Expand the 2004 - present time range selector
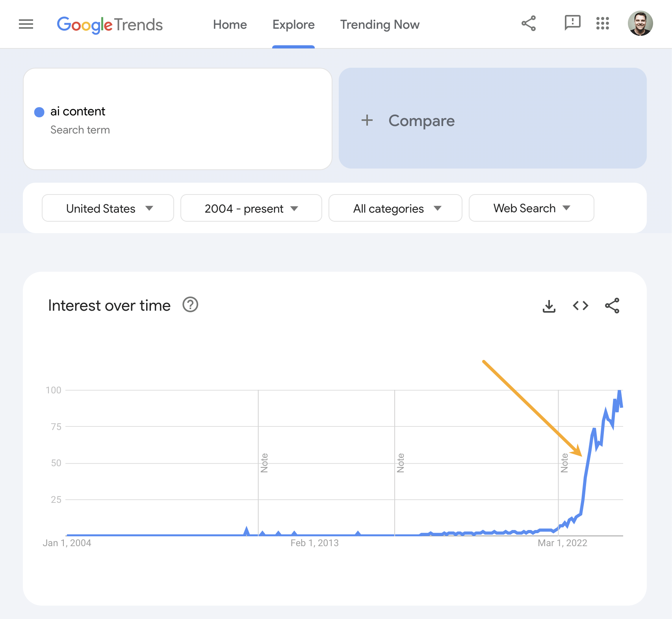The height and width of the screenshot is (619, 672). coord(251,208)
